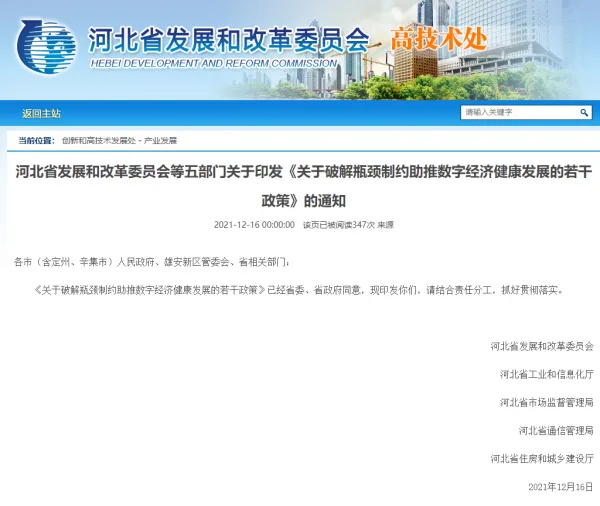
Task: Click signature 河北省发展和改革委员会
Action: 542,346
